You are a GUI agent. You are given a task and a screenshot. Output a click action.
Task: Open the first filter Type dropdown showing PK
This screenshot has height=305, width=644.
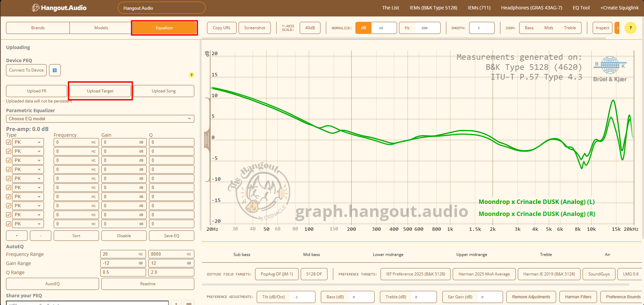tap(28, 142)
